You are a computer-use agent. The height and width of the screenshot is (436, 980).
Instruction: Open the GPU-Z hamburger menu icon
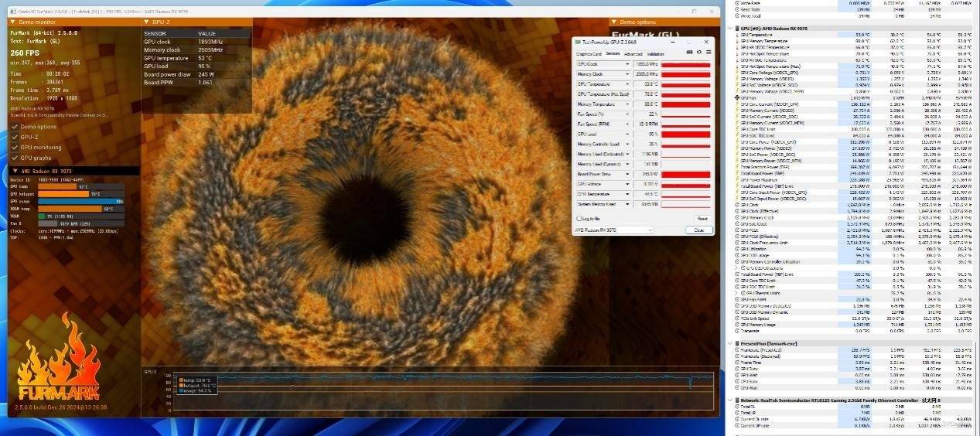[x=707, y=53]
